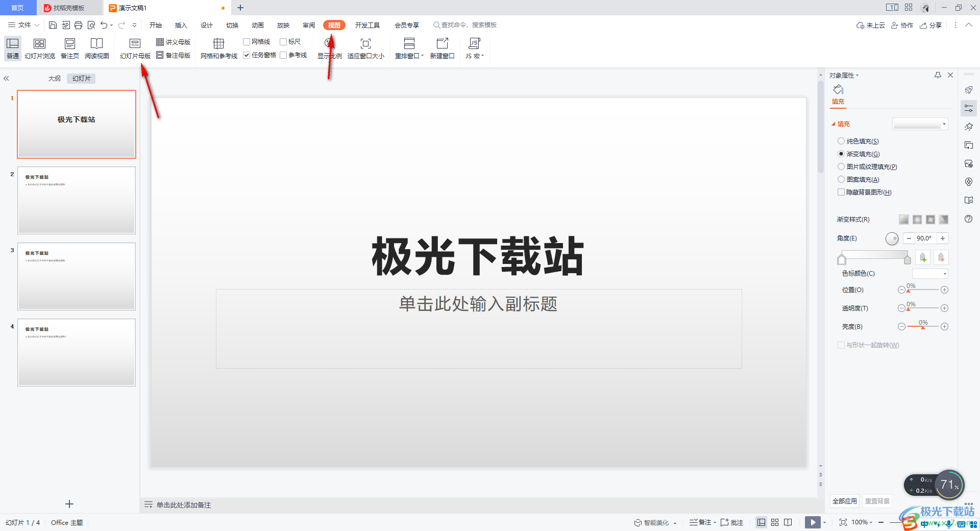980x531 pixels.
Task: Click the save icon in quick toolbar
Action: click(53, 25)
